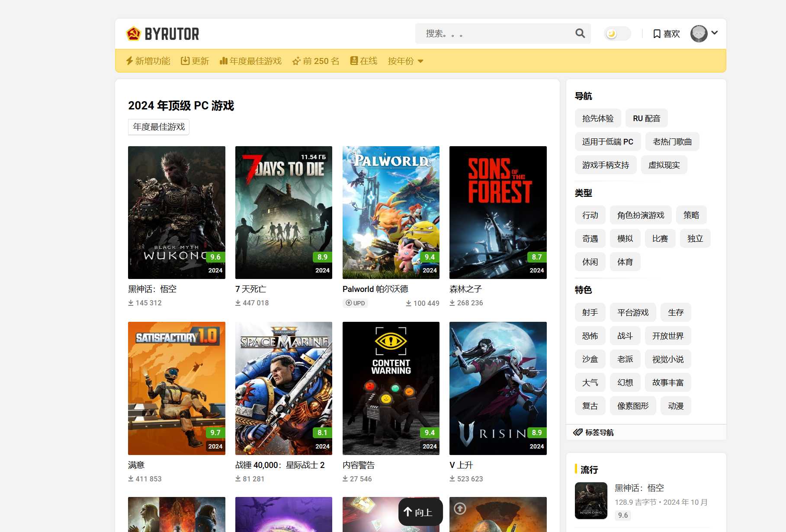Viewport: 786px width, 532px height.
Task: Expand the user account chevron
Action: coord(715,33)
